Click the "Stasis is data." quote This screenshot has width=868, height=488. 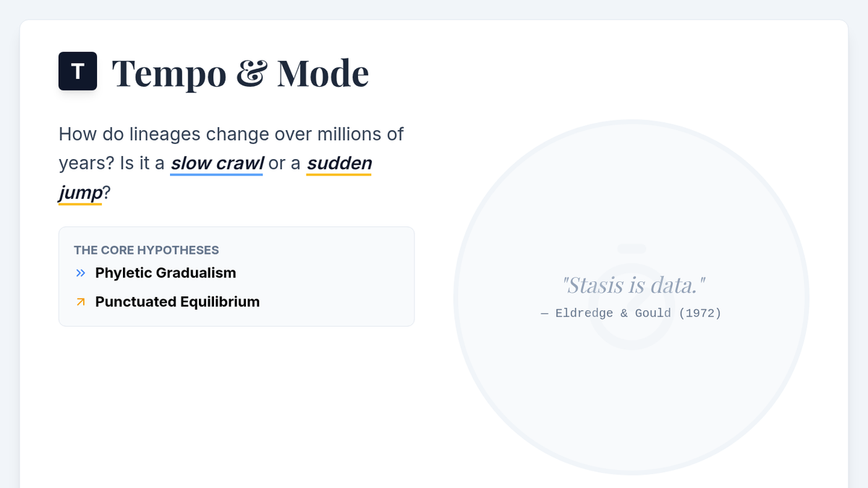coord(633,285)
